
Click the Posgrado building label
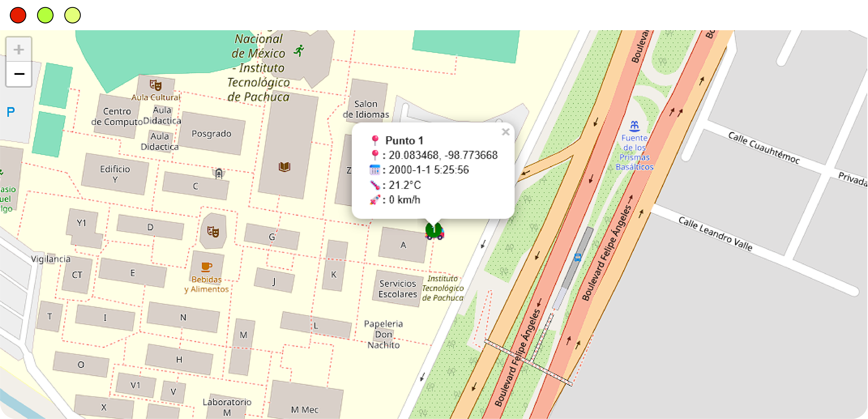click(x=211, y=134)
